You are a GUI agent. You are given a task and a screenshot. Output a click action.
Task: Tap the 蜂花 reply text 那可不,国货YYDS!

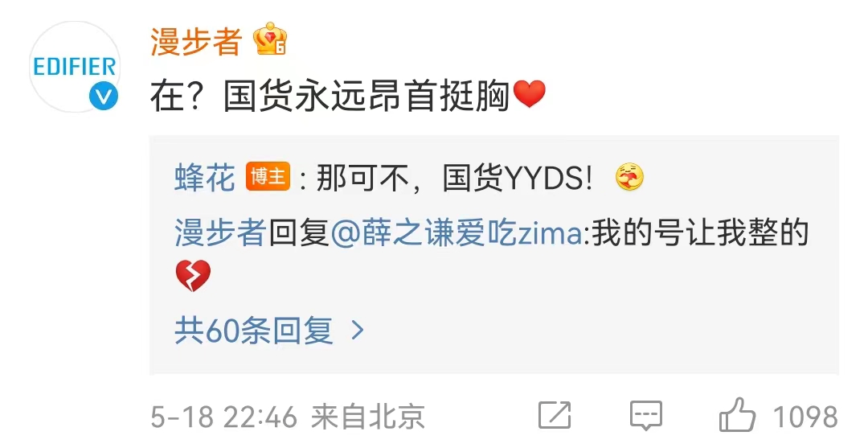click(x=454, y=178)
